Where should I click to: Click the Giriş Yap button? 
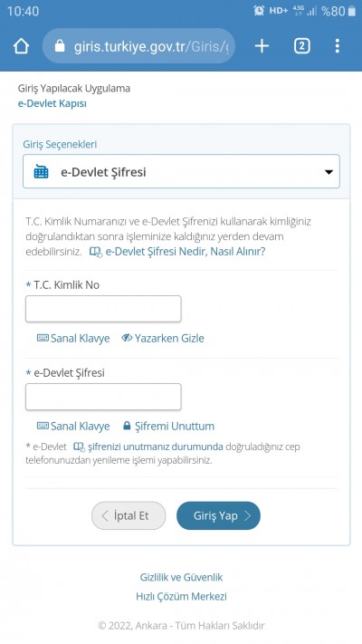click(218, 515)
